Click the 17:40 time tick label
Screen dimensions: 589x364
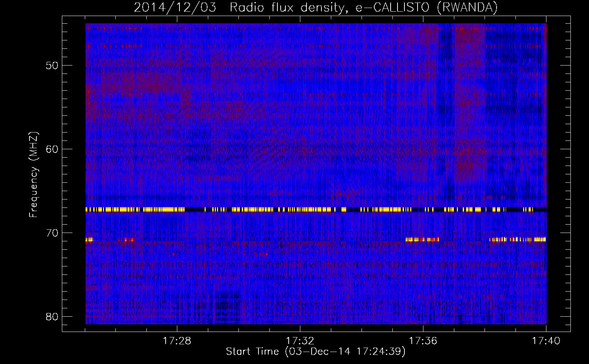click(x=546, y=341)
